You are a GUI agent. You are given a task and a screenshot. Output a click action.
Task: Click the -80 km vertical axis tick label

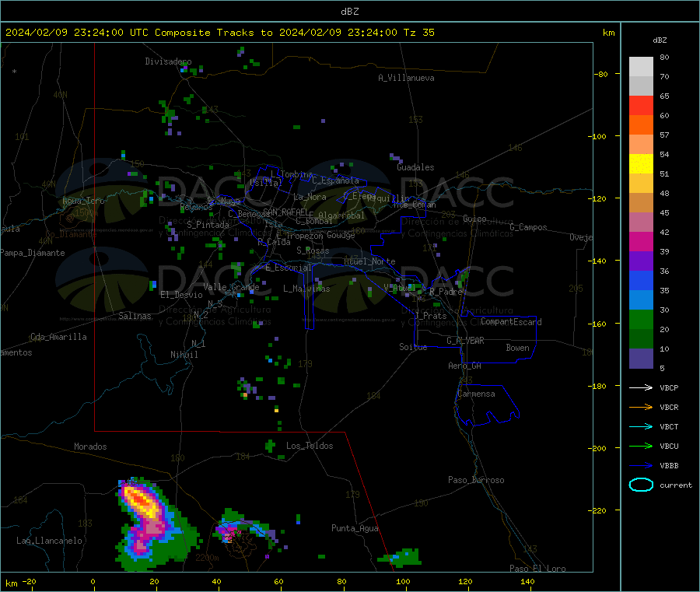click(x=600, y=74)
